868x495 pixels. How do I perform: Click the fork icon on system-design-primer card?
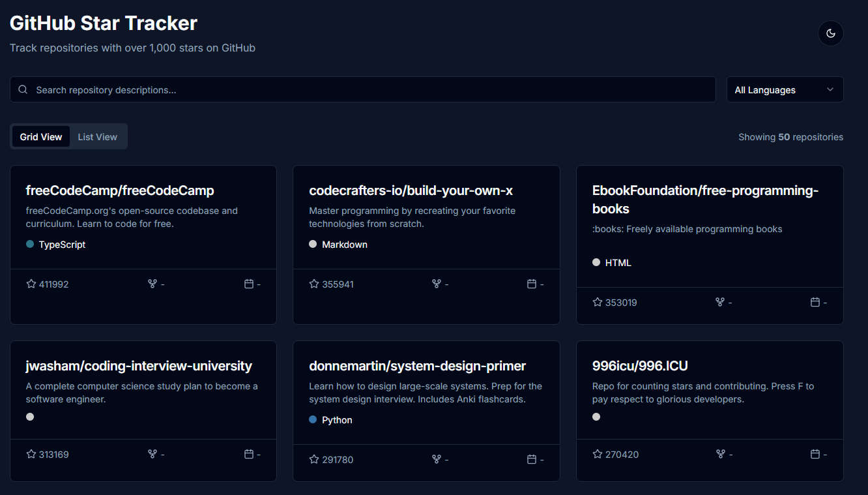tap(437, 459)
